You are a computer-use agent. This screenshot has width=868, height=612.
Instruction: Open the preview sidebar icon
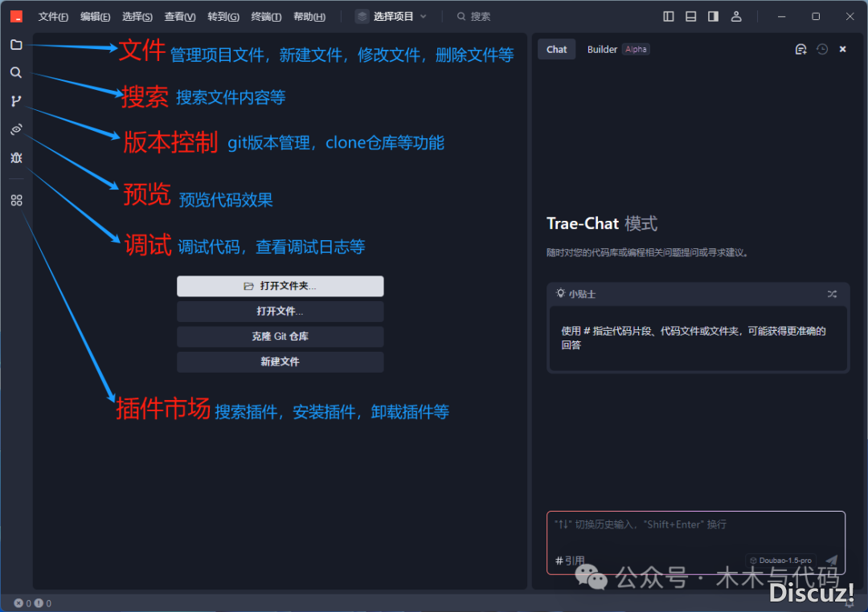coord(16,129)
